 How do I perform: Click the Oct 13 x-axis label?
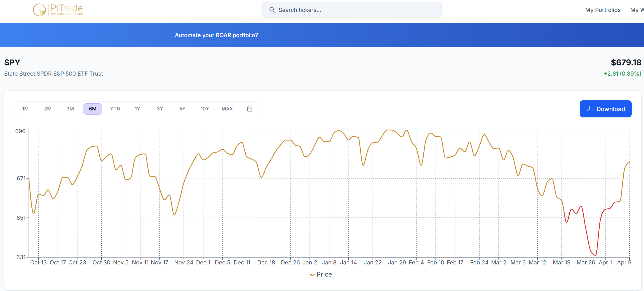click(38, 263)
